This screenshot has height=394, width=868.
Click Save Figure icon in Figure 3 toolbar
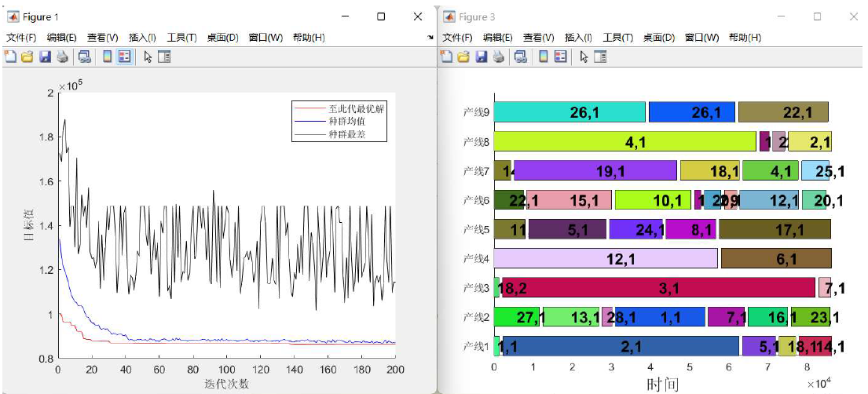(x=482, y=57)
